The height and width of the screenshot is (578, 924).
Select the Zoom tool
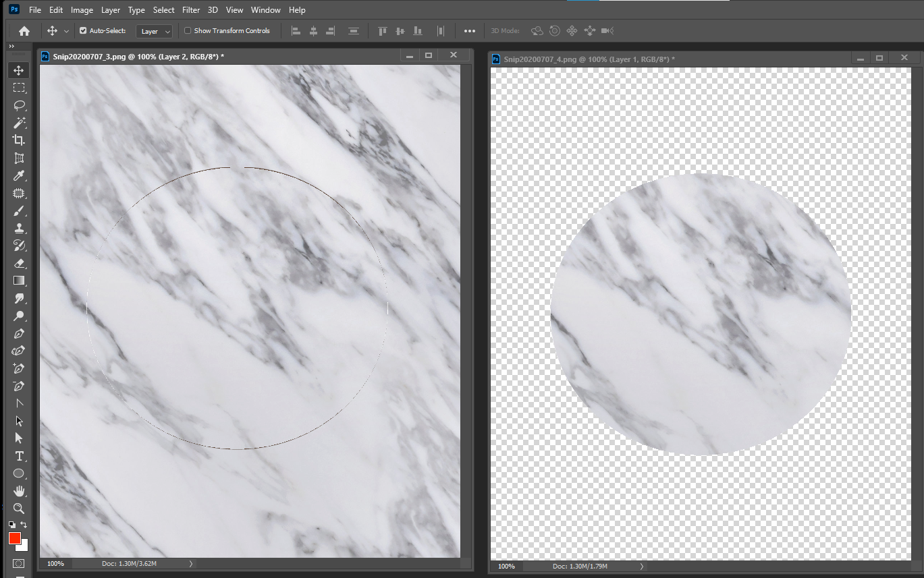[x=18, y=509]
